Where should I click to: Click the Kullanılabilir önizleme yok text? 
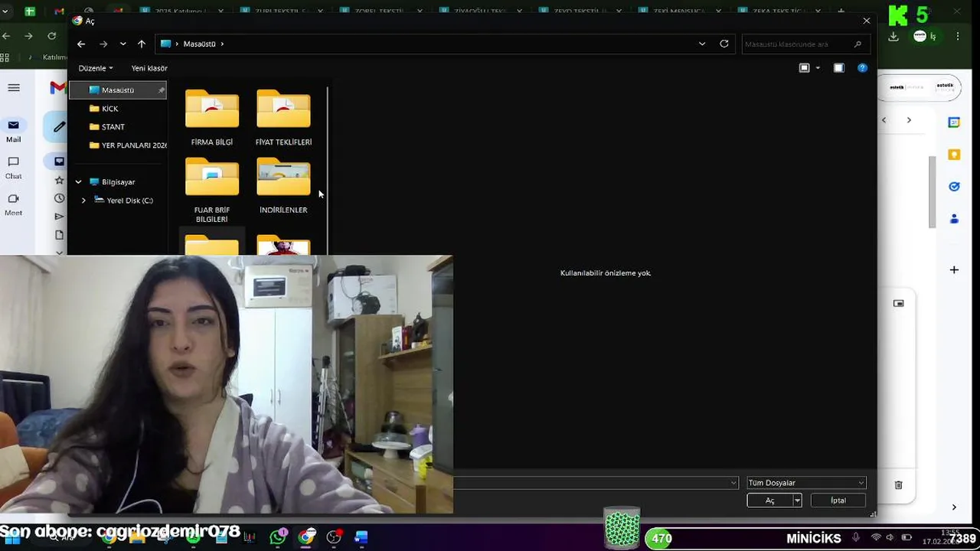click(x=606, y=273)
